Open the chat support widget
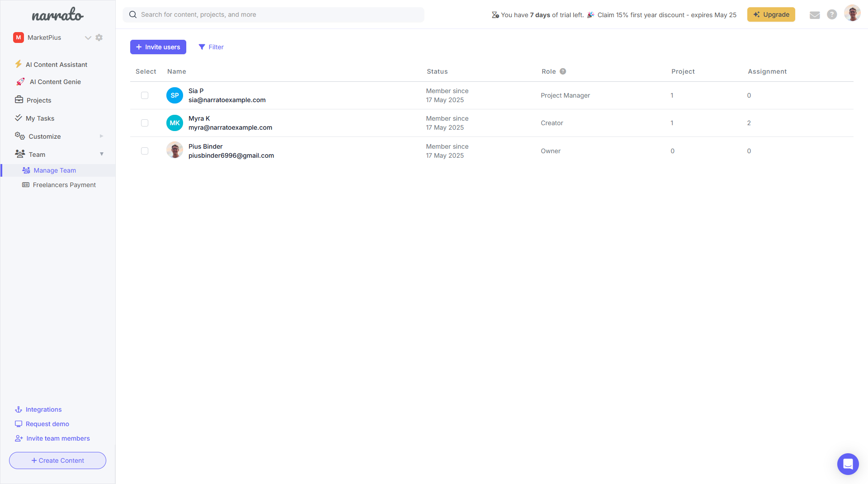The image size is (868, 484). pyautogui.click(x=848, y=464)
